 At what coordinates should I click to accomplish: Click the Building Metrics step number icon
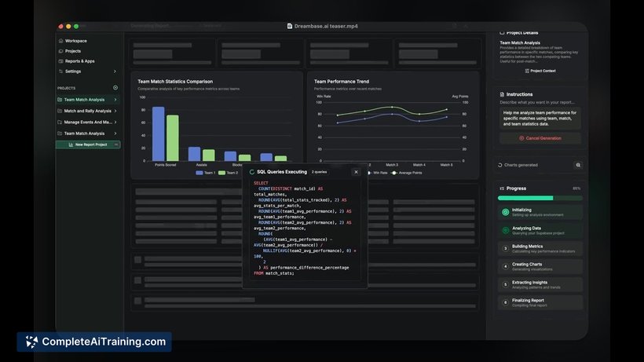[506, 248]
